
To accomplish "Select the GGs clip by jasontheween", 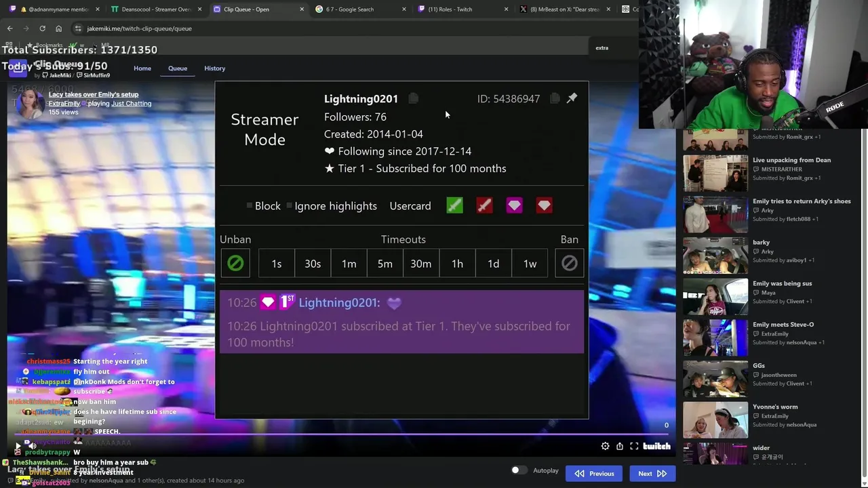I will pos(715,379).
